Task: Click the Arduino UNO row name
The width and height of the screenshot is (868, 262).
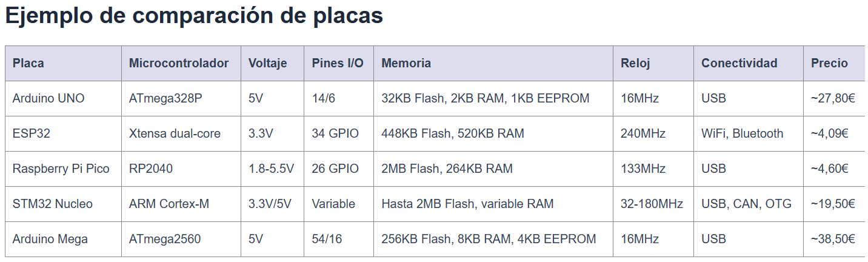Action: click(48, 98)
